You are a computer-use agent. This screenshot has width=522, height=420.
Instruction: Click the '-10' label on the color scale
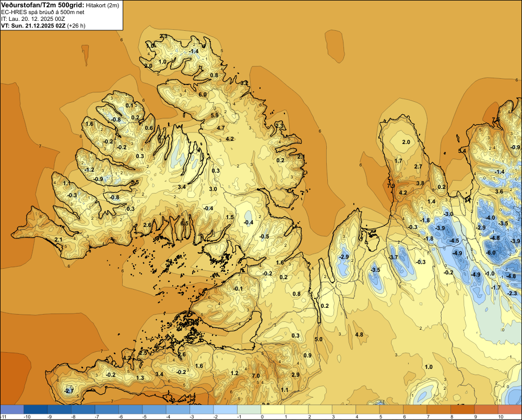click(27, 417)
